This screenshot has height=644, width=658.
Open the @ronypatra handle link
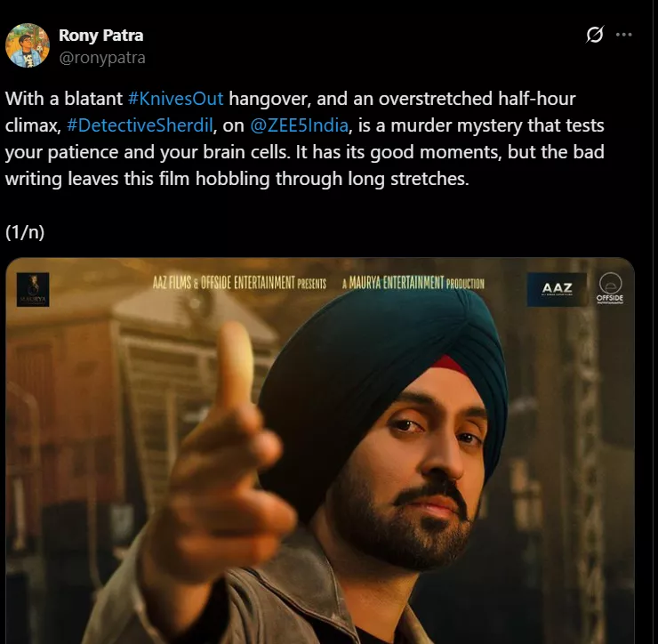tap(102, 58)
